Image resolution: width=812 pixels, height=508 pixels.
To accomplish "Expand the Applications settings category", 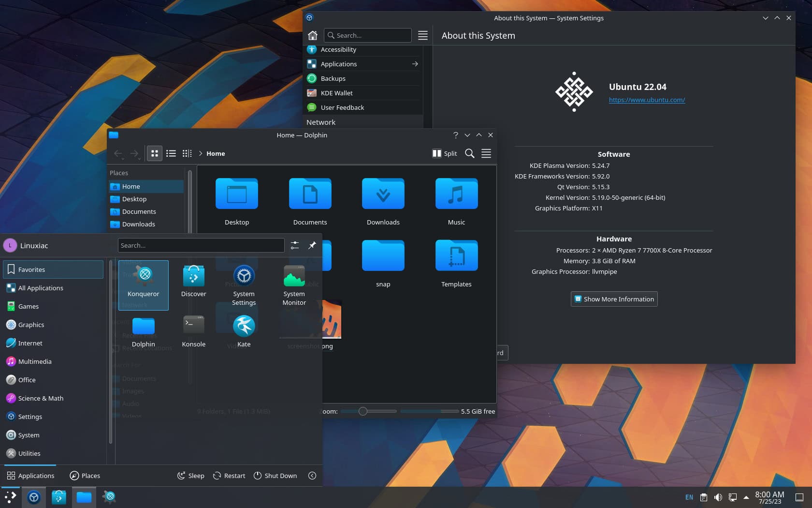I will coord(415,63).
